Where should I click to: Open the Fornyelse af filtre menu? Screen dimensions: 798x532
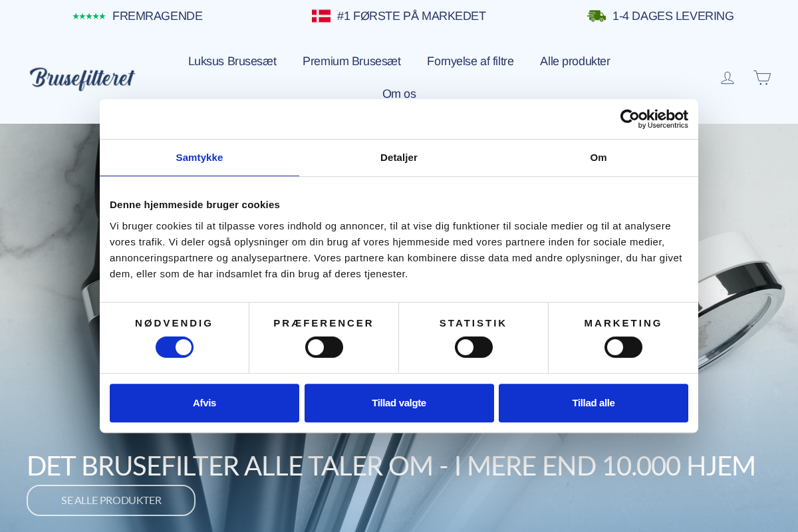[470, 61]
